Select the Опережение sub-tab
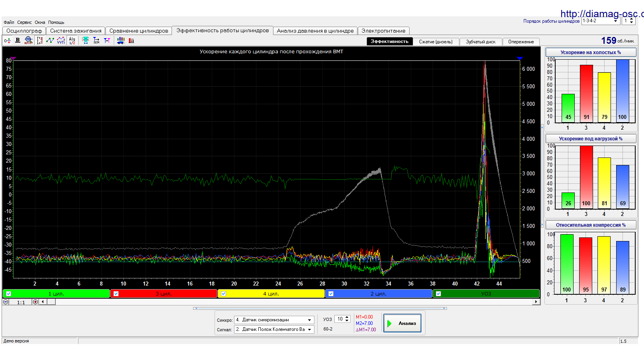The image size is (644, 346). (521, 41)
